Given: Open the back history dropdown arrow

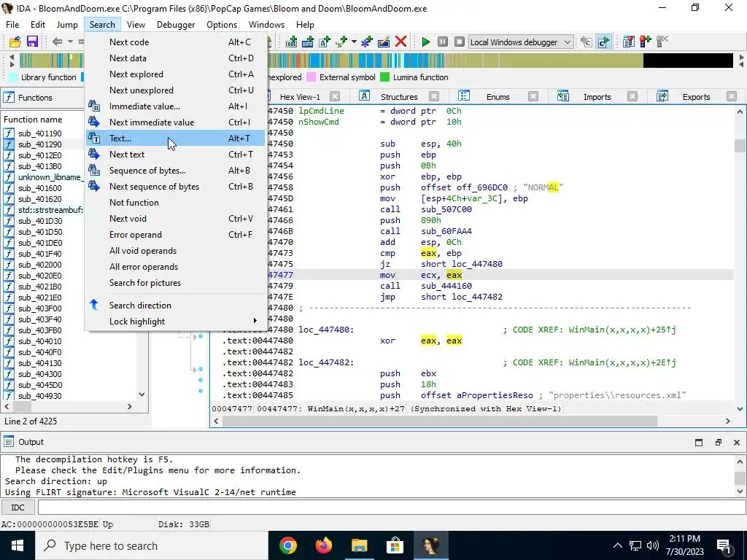Looking at the screenshot, I should click(x=70, y=42).
